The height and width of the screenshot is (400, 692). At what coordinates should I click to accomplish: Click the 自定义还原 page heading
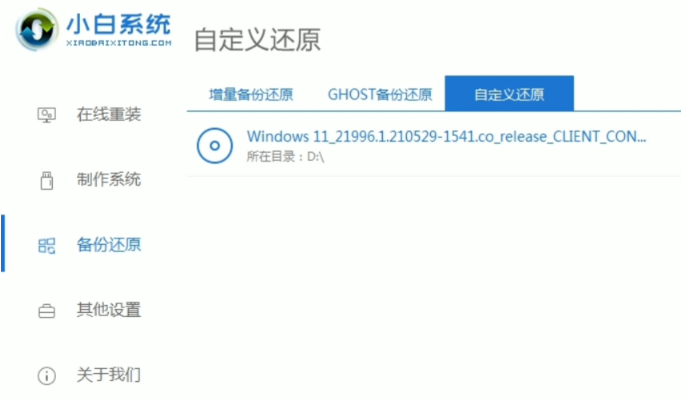click(257, 40)
